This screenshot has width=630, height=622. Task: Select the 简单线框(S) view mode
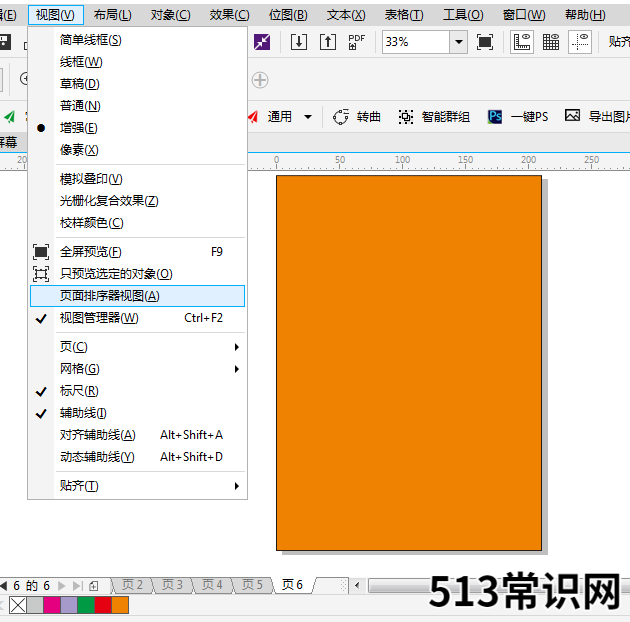[137, 40]
